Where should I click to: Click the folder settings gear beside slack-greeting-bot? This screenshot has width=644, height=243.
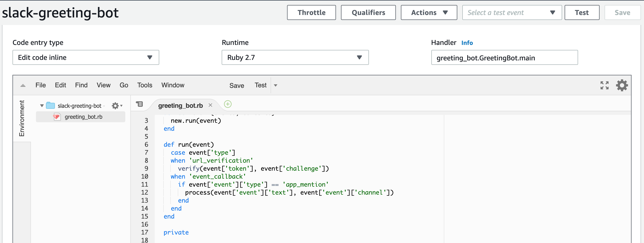[x=116, y=106]
